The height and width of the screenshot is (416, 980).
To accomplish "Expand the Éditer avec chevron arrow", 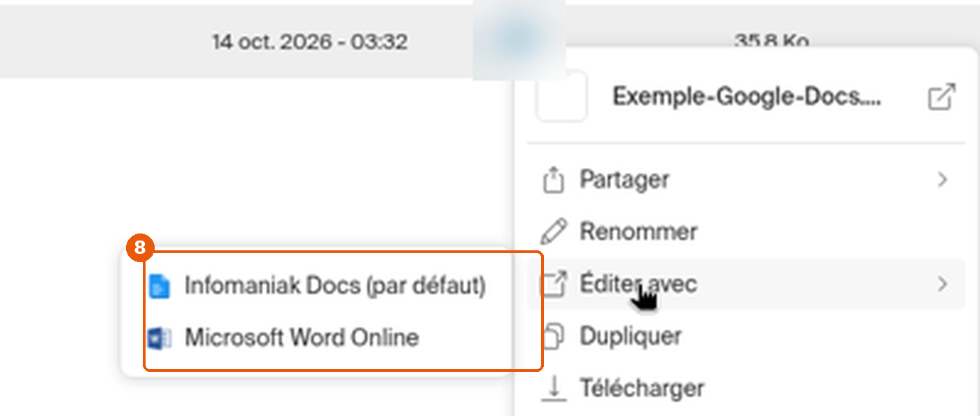I will 942,284.
